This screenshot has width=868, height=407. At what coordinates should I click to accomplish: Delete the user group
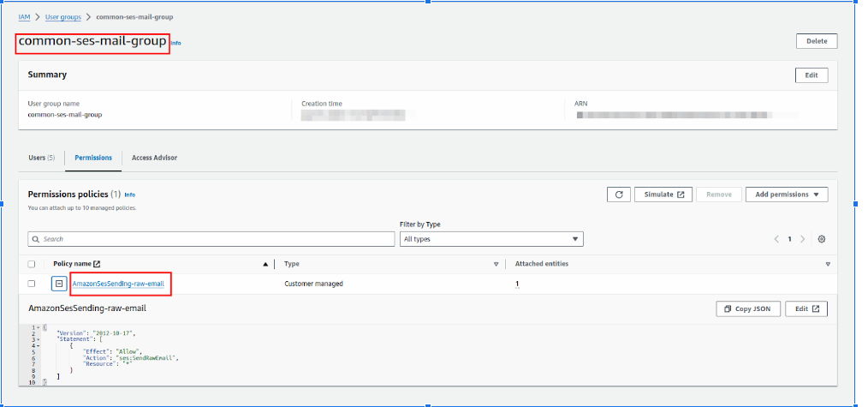click(x=817, y=41)
